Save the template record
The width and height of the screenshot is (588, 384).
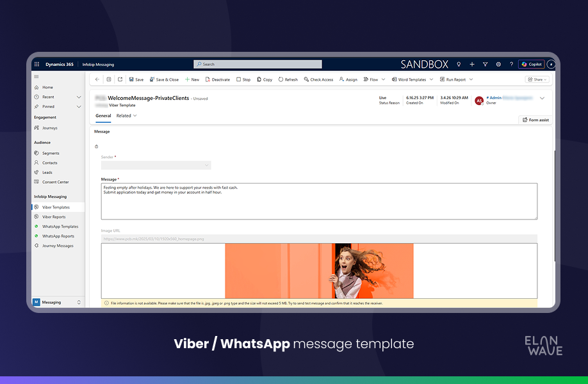coord(136,79)
